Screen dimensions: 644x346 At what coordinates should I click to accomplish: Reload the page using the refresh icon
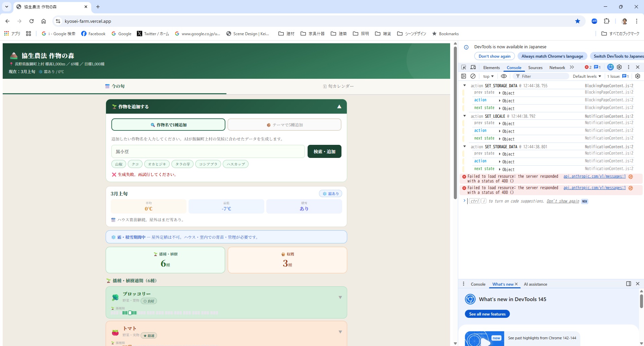coord(32,21)
